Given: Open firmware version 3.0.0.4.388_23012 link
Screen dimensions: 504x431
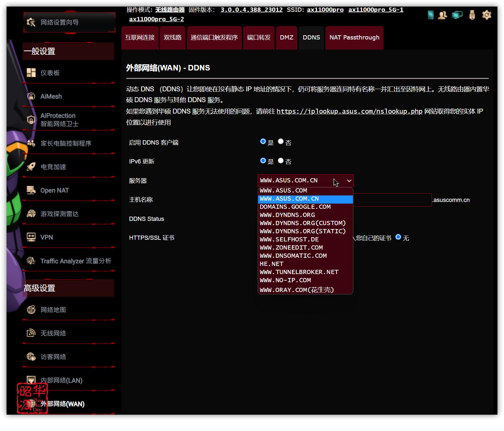Looking at the screenshot, I should [x=251, y=9].
